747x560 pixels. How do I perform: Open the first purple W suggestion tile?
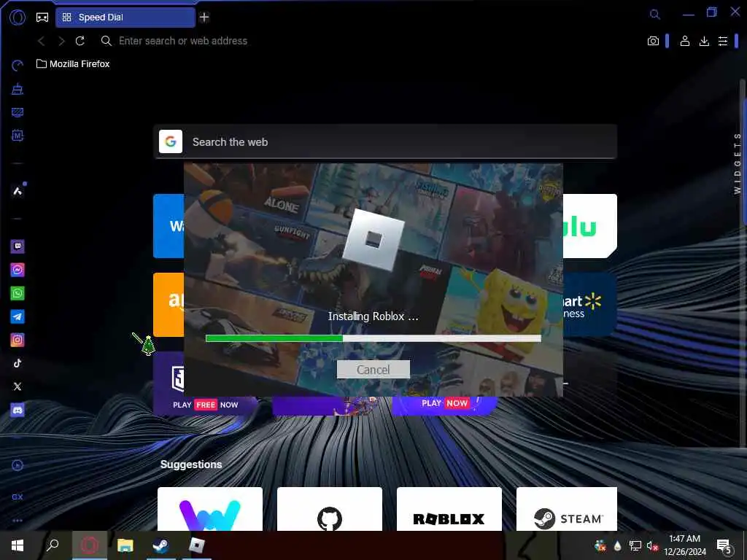click(210, 508)
